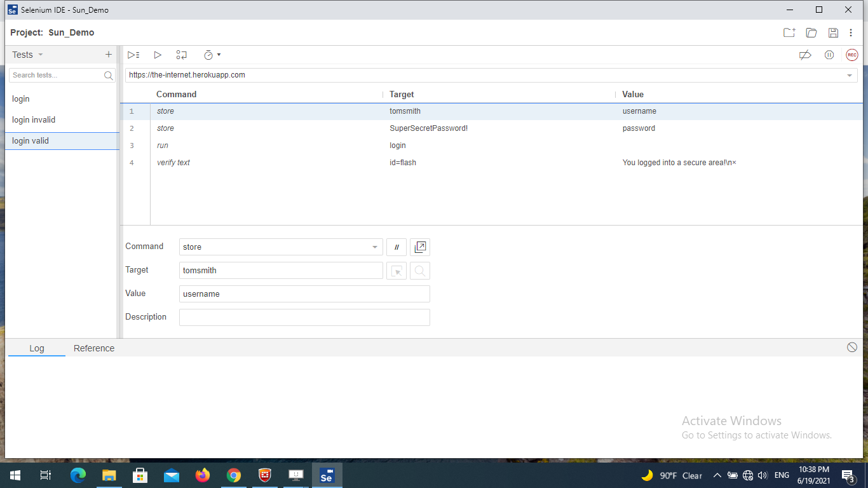Click the Value column header

pyautogui.click(x=633, y=94)
